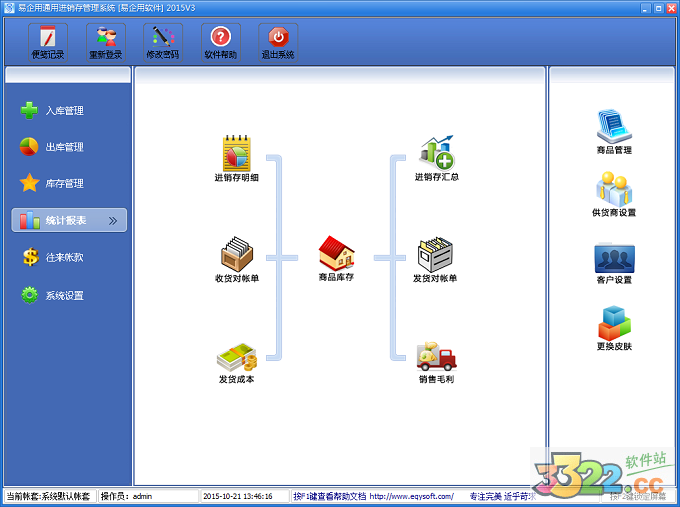Open 客户设置 customer folder icon
This screenshot has width=680, height=507.
coord(614,263)
